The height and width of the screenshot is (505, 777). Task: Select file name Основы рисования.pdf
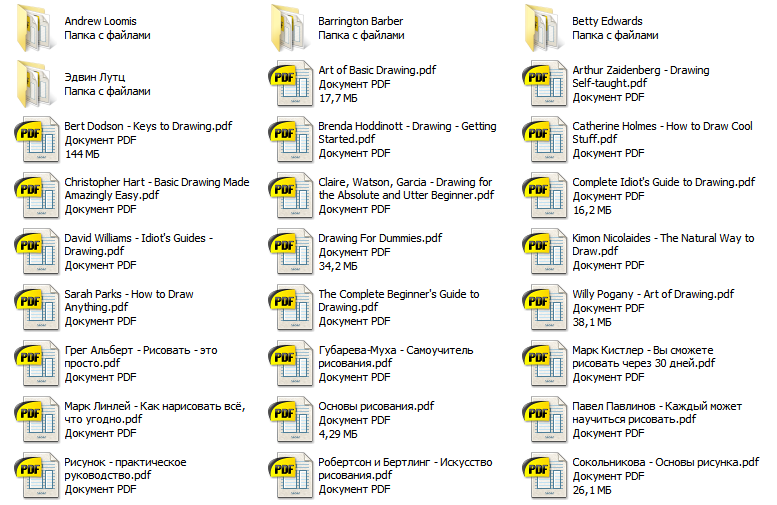pyautogui.click(x=376, y=406)
